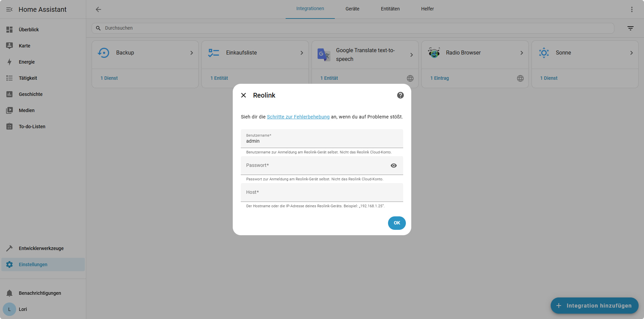This screenshot has width=644, height=319.
Task: Expand the Backup card chevron
Action: click(x=192, y=53)
